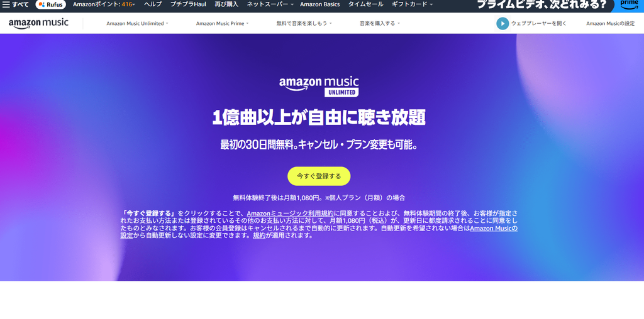
Task: Click the amazon music logo in subnav
Action: coord(38,23)
